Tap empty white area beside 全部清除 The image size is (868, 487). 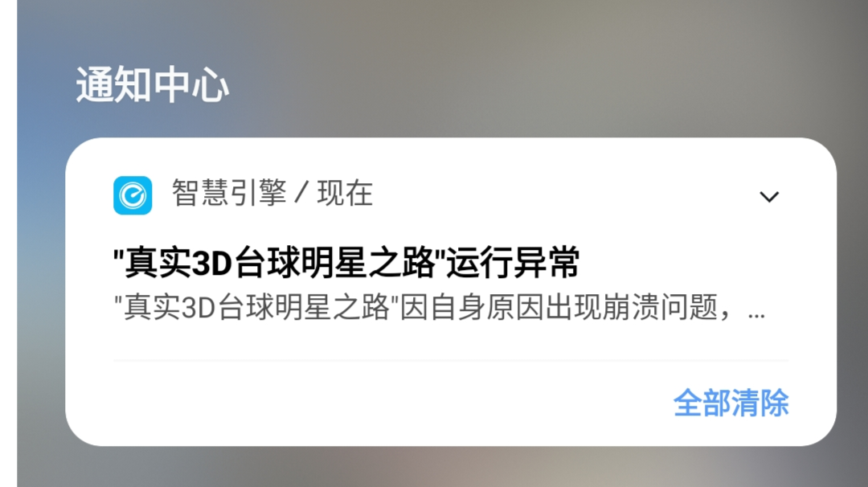pos(387,403)
